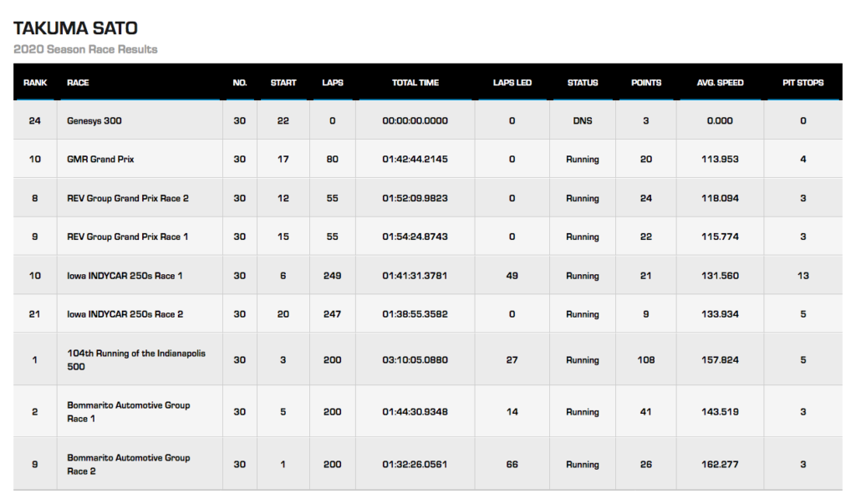Click the LAPS LED column header
856x504 pixels.
(512, 83)
